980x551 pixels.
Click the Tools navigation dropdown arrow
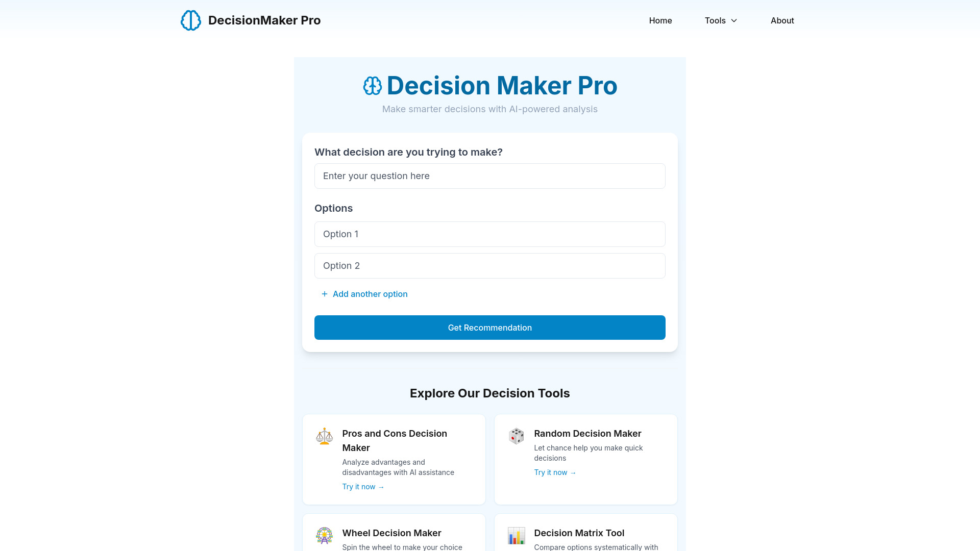[x=734, y=20]
